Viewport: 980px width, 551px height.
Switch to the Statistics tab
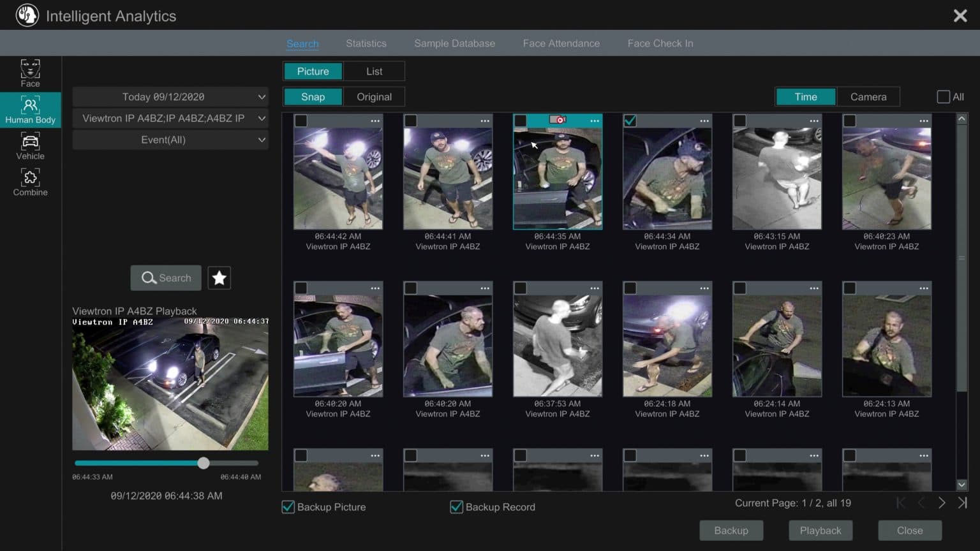[x=366, y=43]
